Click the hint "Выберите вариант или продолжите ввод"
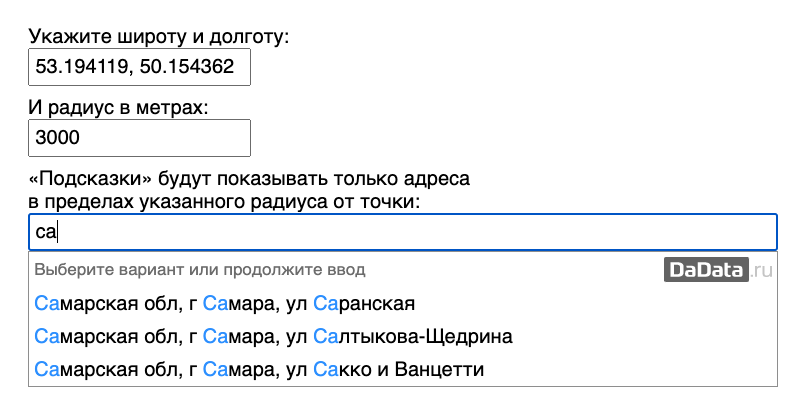This screenshot has height=418, width=805. tap(200, 270)
